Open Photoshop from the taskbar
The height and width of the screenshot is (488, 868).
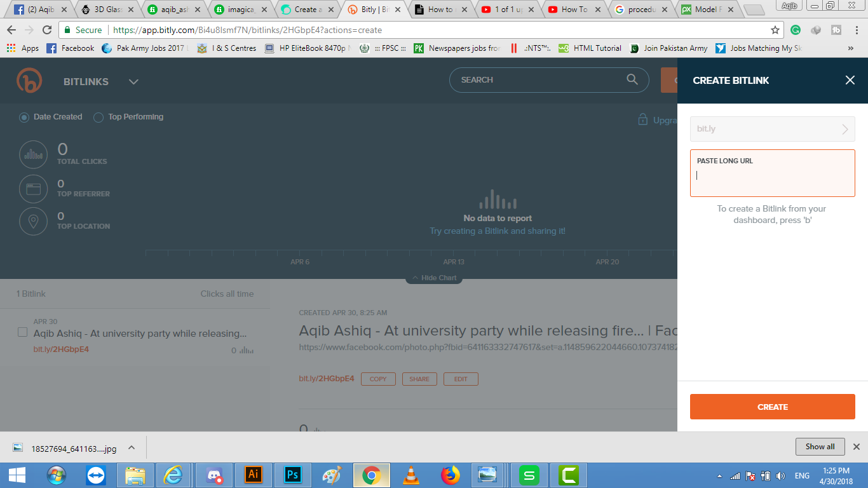(293, 475)
